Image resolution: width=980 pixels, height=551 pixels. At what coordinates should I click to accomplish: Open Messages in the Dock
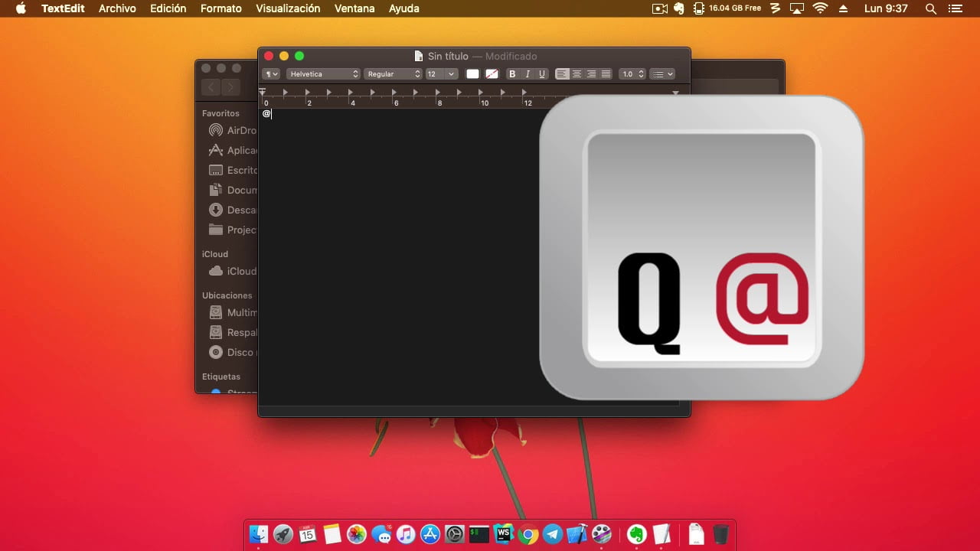[381, 533]
